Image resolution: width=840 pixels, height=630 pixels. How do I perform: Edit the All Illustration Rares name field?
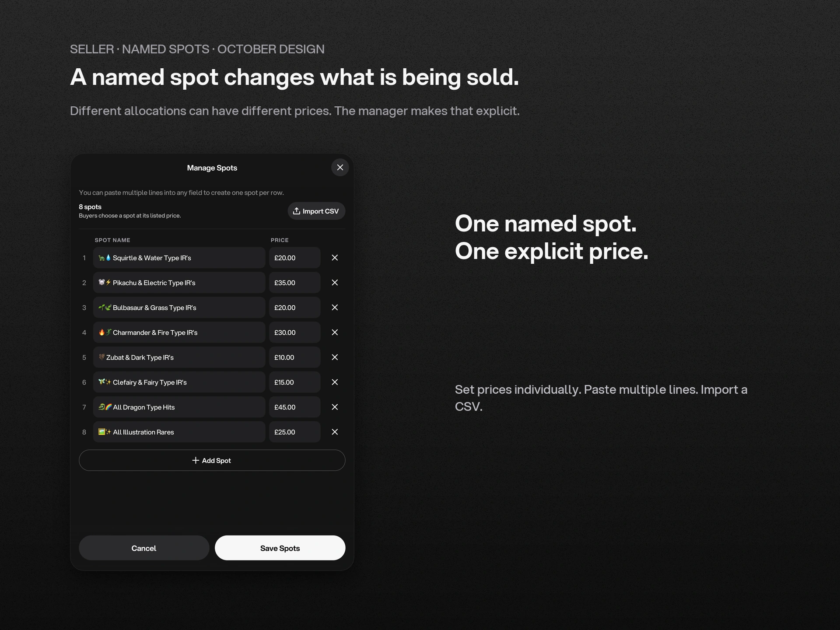[x=179, y=432]
